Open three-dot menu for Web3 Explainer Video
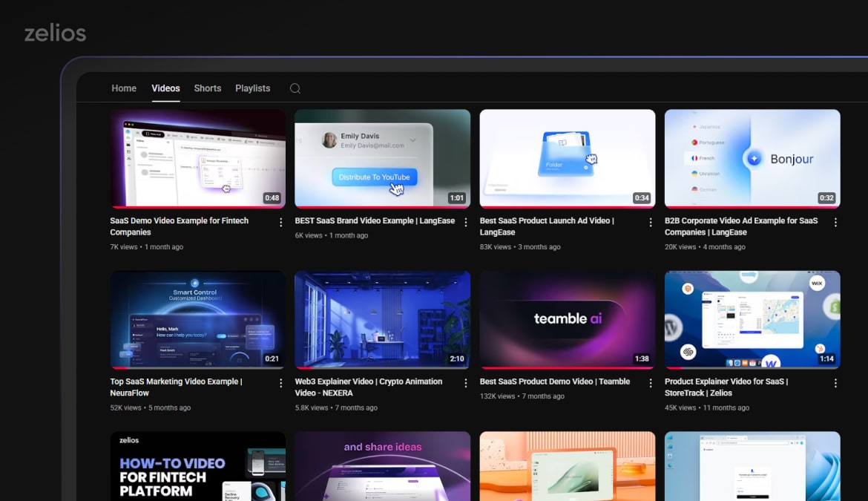Viewport: 868px width, 501px height. click(x=466, y=383)
